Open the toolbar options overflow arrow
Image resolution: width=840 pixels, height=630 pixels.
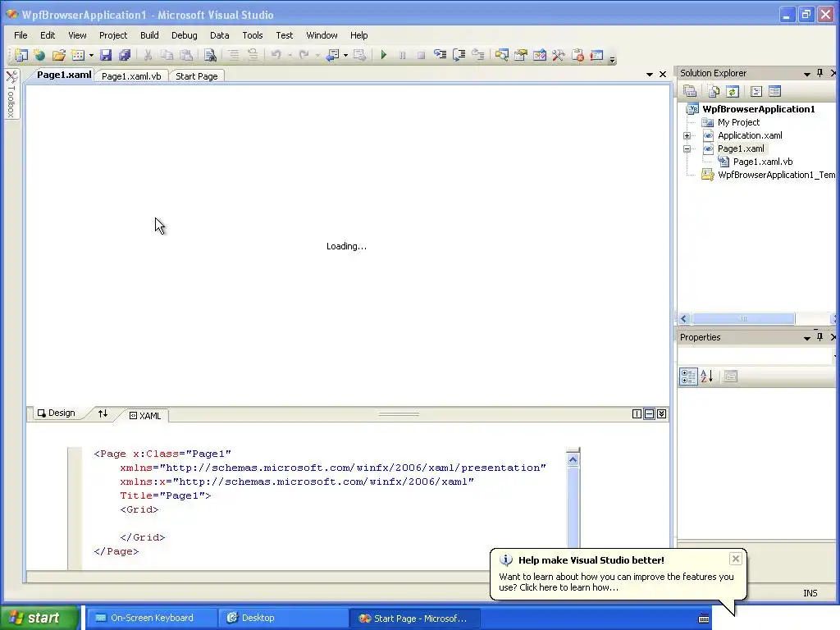point(612,59)
